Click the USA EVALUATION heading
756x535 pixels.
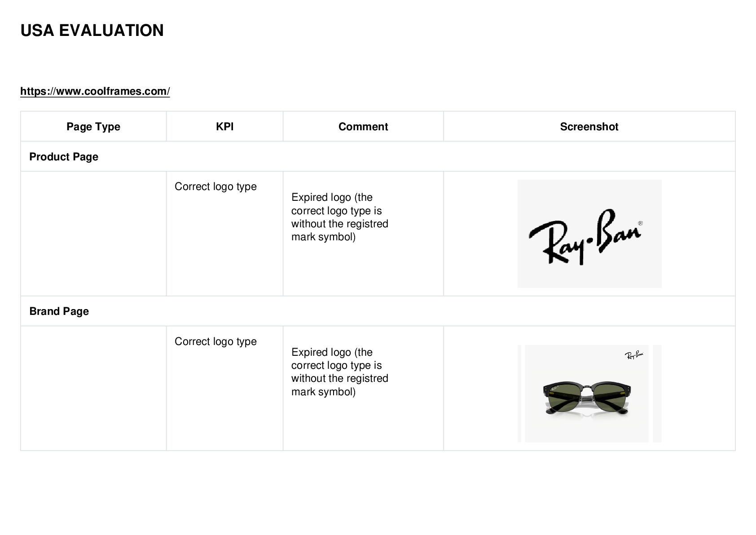92,31
